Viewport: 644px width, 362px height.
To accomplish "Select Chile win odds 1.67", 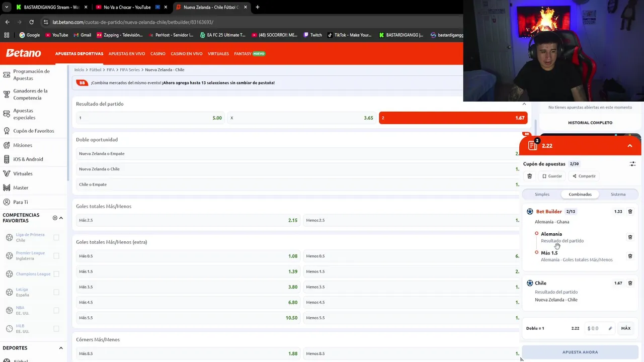I will [453, 118].
